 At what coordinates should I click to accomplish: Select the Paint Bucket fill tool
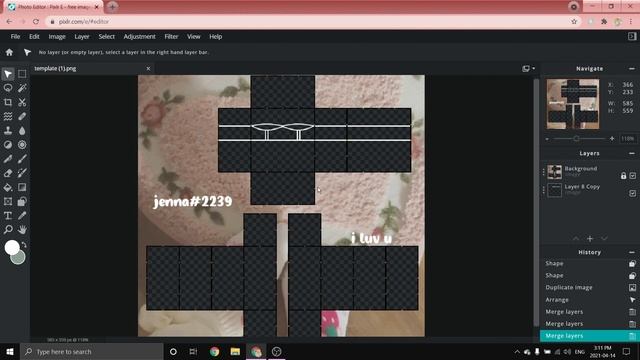coord(8,187)
